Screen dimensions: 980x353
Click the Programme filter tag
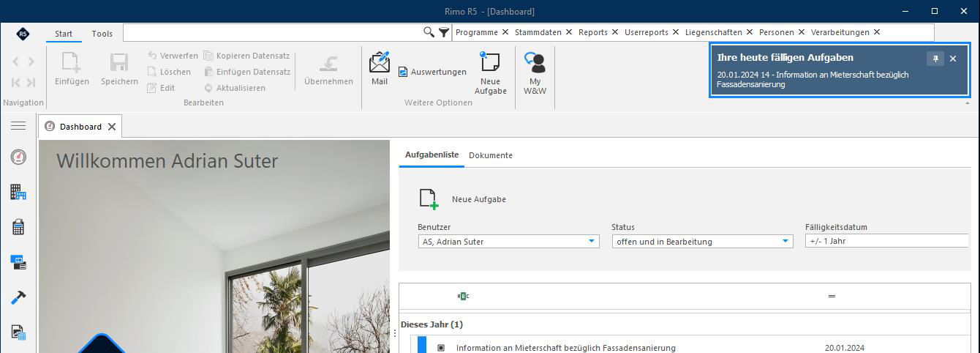tap(476, 32)
